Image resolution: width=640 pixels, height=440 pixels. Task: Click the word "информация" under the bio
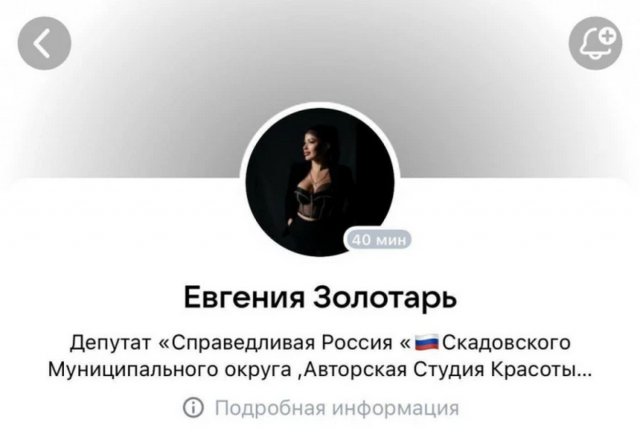click(x=396, y=408)
